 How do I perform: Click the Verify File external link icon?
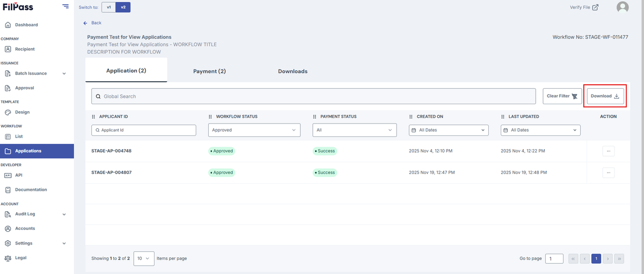point(595,7)
